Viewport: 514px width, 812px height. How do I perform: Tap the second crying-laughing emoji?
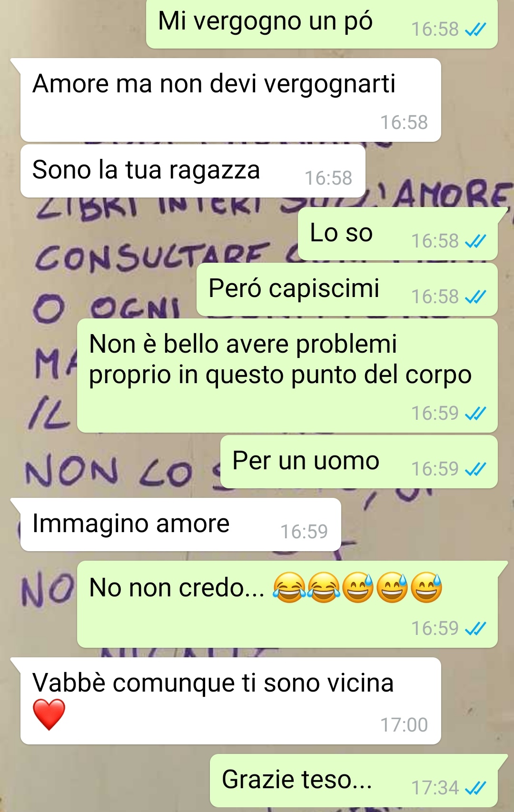(x=324, y=588)
